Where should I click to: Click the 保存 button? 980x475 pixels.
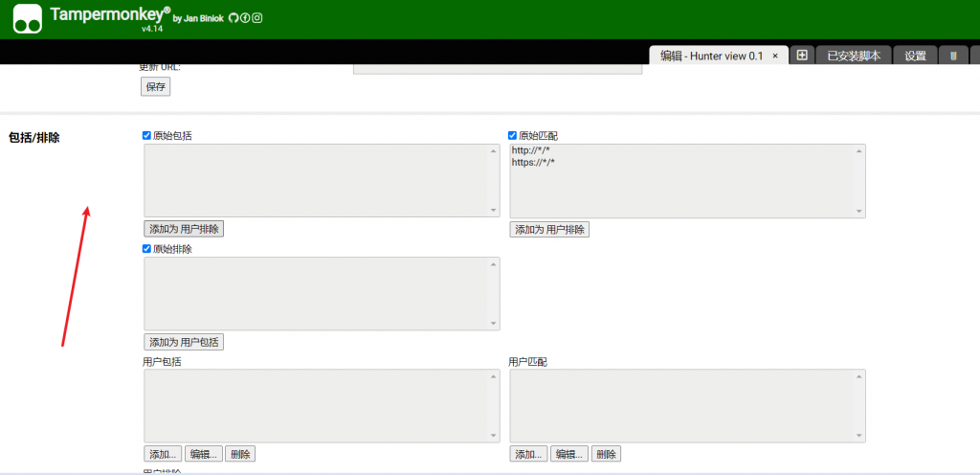click(x=156, y=87)
